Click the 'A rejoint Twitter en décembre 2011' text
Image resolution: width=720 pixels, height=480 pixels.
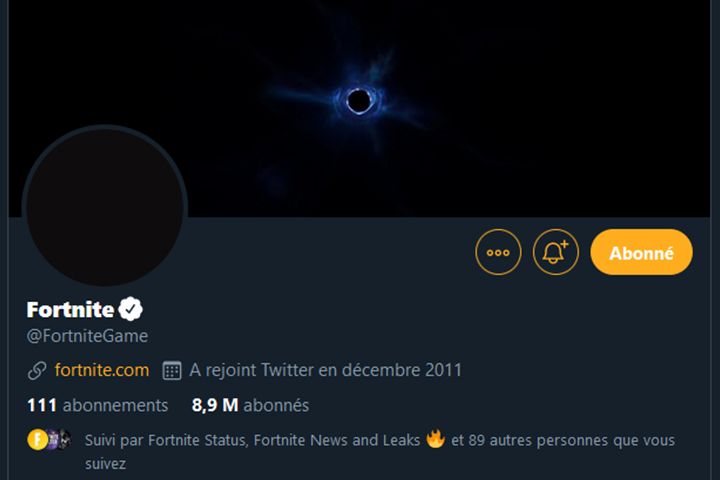(326, 370)
